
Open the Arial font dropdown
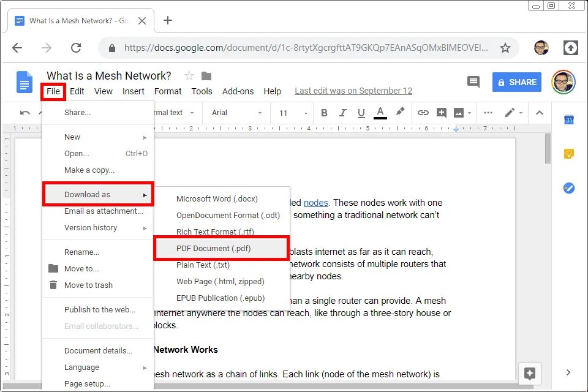click(x=236, y=113)
